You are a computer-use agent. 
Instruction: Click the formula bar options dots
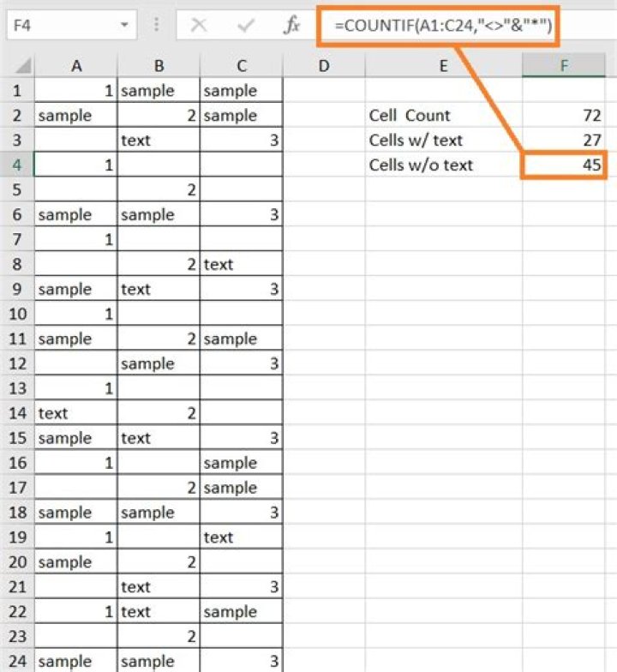(156, 25)
